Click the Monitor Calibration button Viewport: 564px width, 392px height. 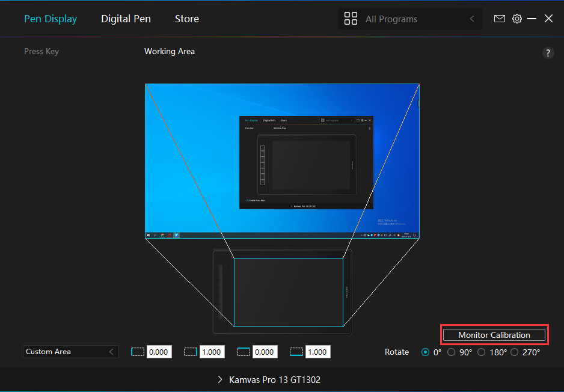[x=494, y=335]
